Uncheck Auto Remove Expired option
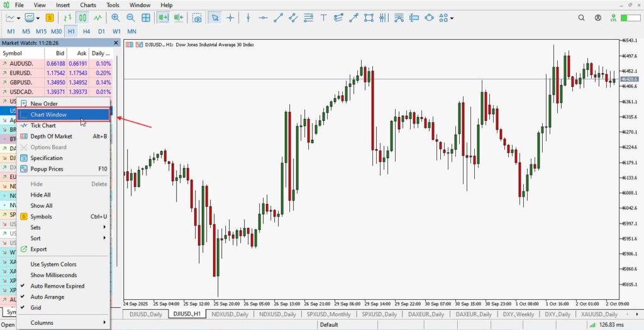Image resolution: width=644 pixels, height=330 pixels. 57,286
